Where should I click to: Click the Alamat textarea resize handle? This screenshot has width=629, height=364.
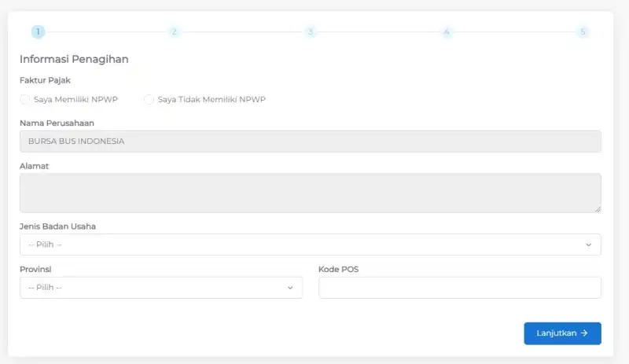coord(598,209)
